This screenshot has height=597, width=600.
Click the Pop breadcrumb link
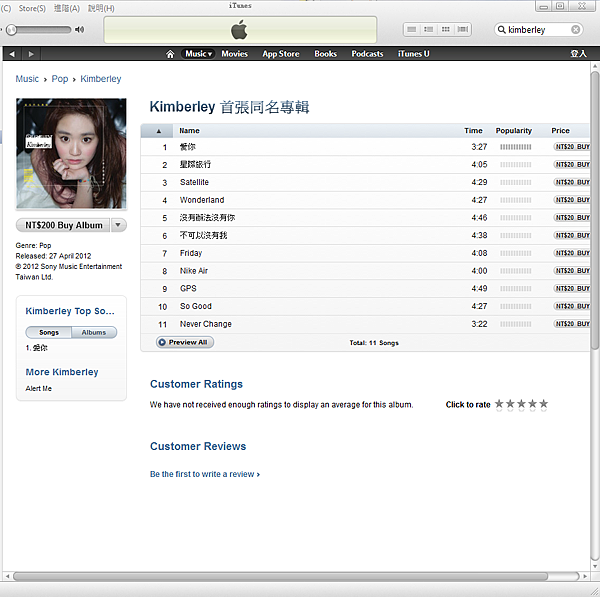coord(60,79)
